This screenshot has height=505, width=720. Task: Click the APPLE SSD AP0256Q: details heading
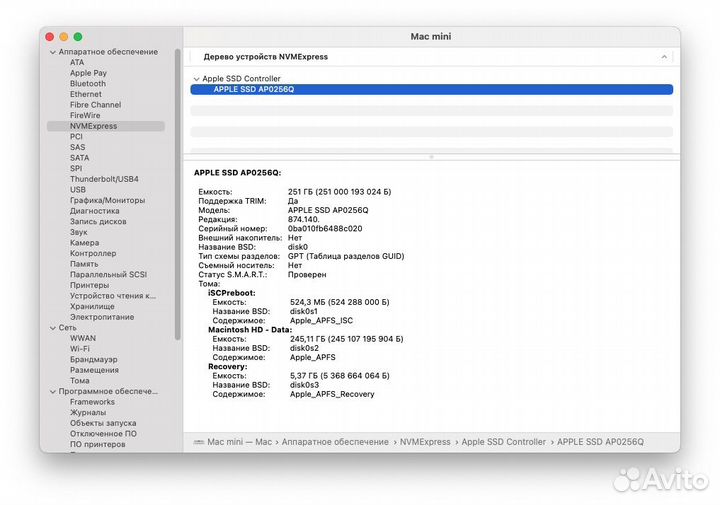tap(237, 173)
